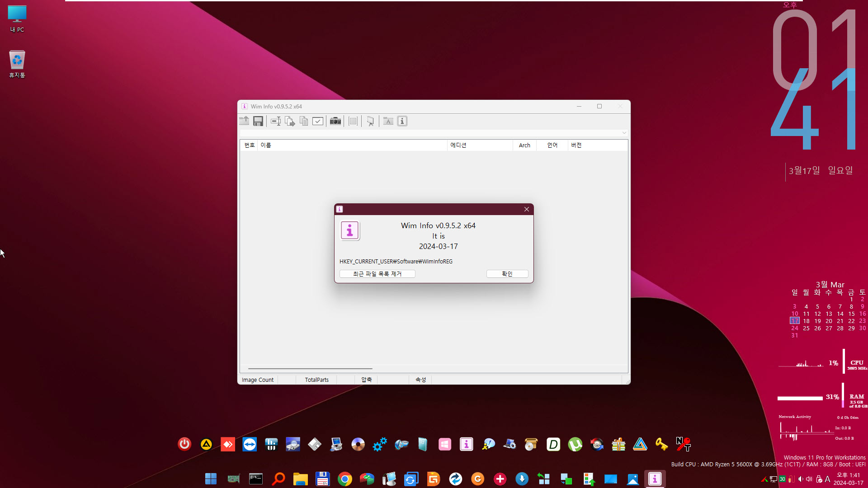This screenshot has width=868, height=488.
Task: Click the pink Windows logo dock icon
Action: click(x=445, y=444)
